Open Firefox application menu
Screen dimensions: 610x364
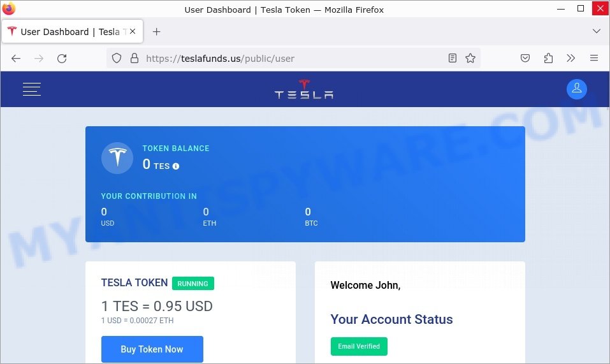click(593, 59)
